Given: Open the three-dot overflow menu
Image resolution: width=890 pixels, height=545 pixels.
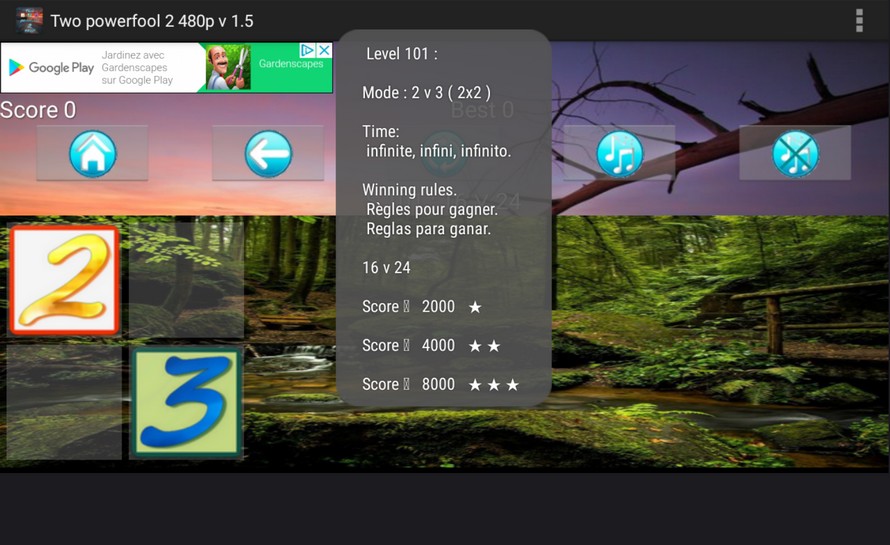Looking at the screenshot, I should [x=859, y=20].
